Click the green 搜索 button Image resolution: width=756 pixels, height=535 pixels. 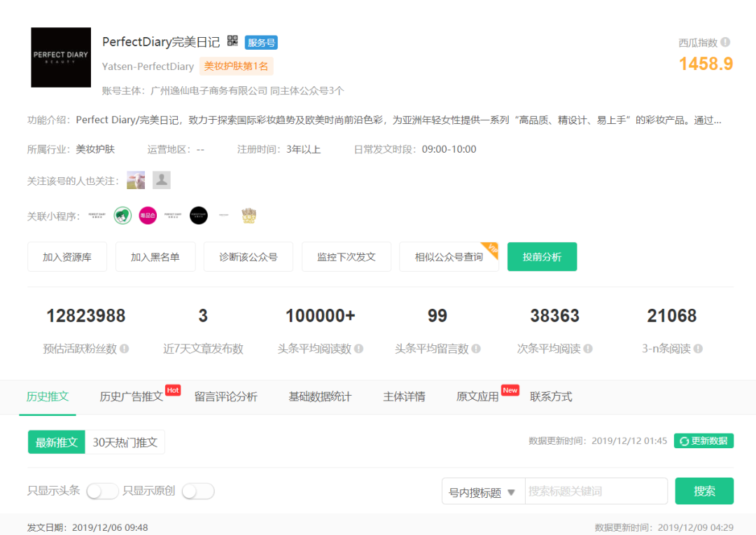(x=704, y=491)
